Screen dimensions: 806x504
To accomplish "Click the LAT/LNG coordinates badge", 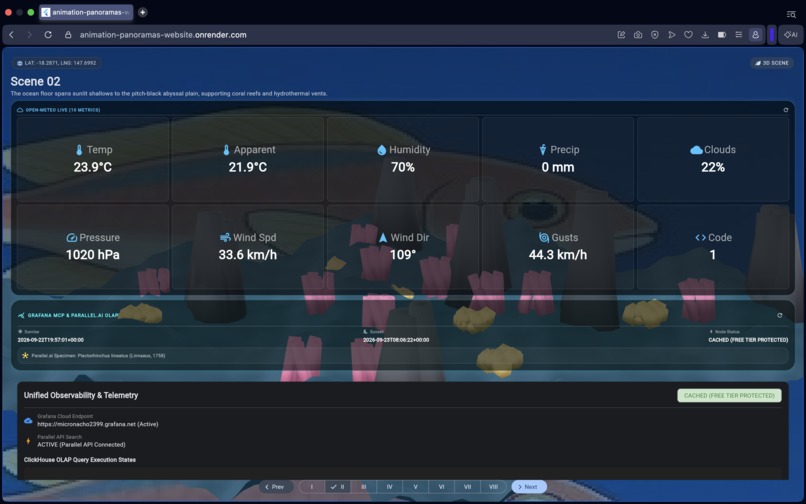I will (57, 63).
